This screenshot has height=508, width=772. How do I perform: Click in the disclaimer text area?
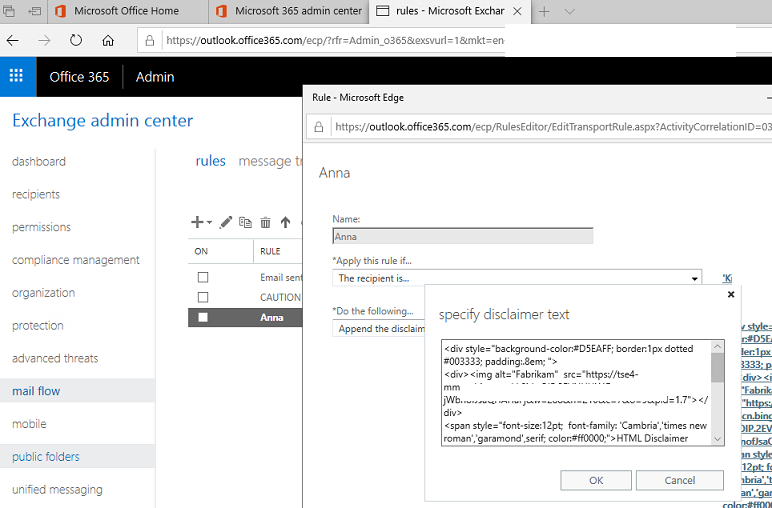click(x=576, y=393)
